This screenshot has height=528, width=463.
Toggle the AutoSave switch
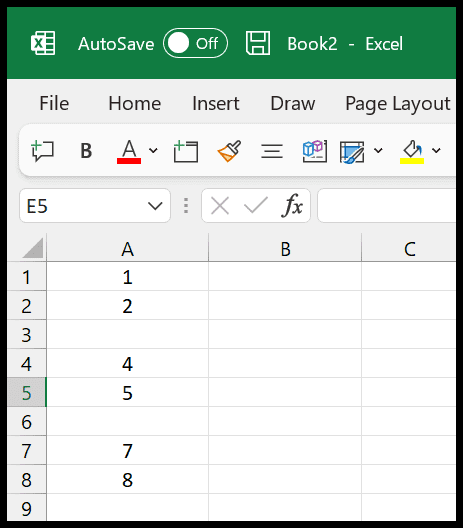pos(195,43)
